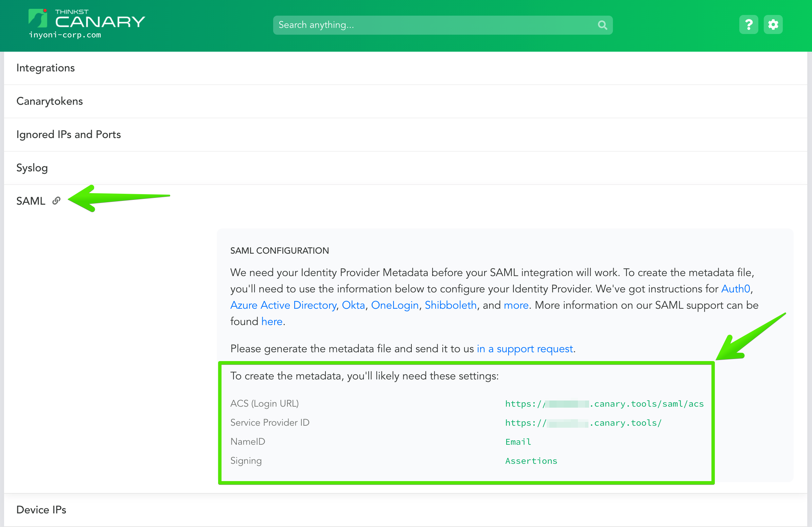This screenshot has height=527, width=812.
Task: Follow the 'more' providers link
Action: [516, 305]
